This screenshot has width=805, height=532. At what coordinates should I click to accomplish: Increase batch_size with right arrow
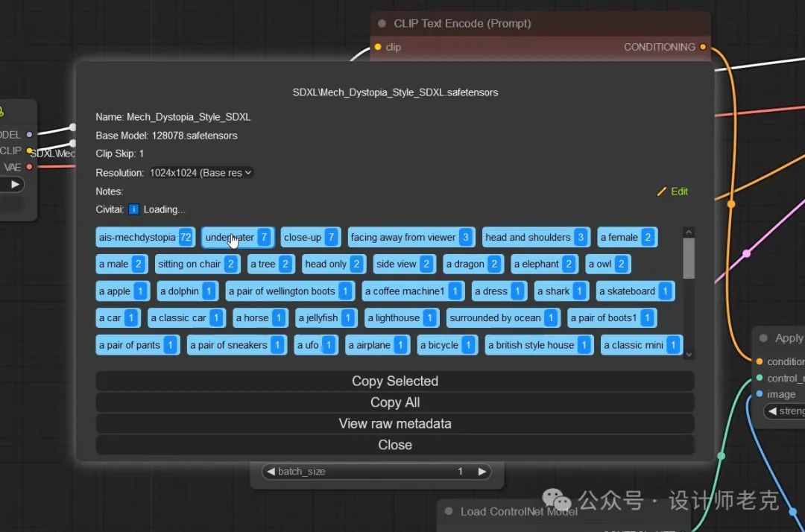pos(482,472)
